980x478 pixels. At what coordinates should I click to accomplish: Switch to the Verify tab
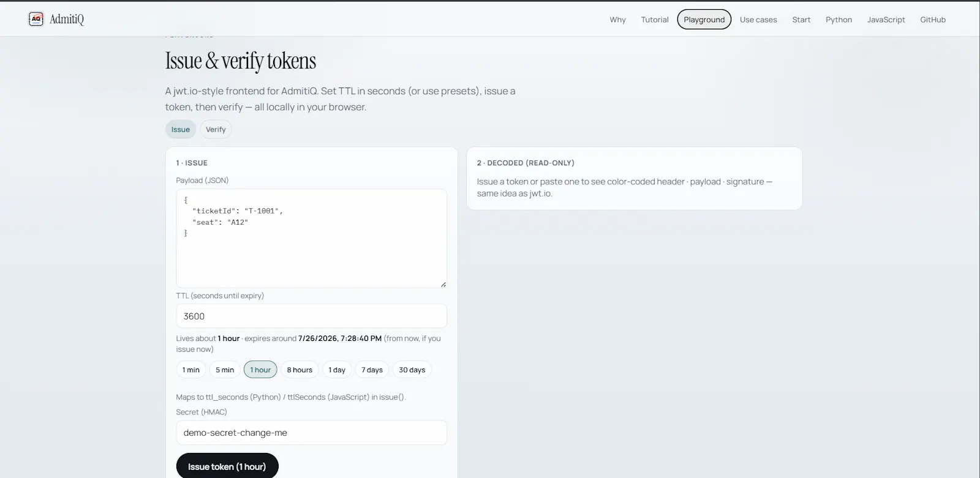click(216, 129)
